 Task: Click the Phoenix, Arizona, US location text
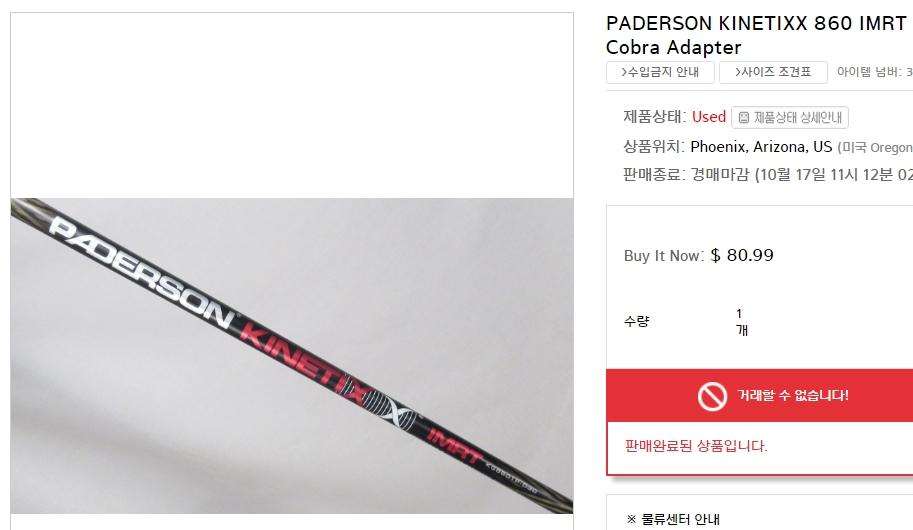[761, 147]
